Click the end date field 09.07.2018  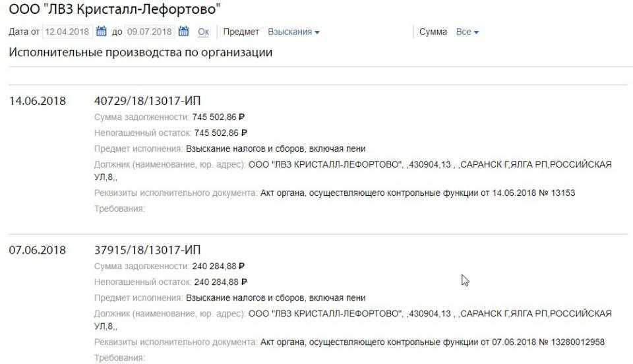point(150,32)
